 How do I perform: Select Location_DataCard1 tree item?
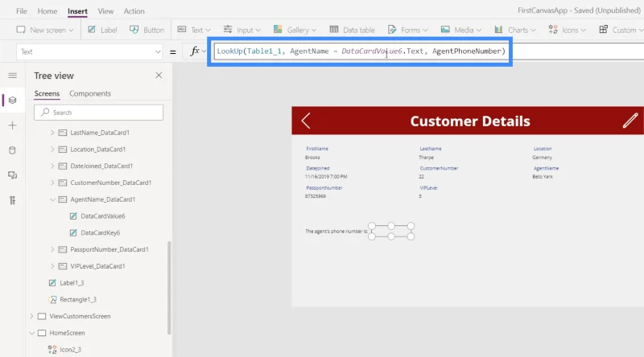pyautogui.click(x=97, y=150)
